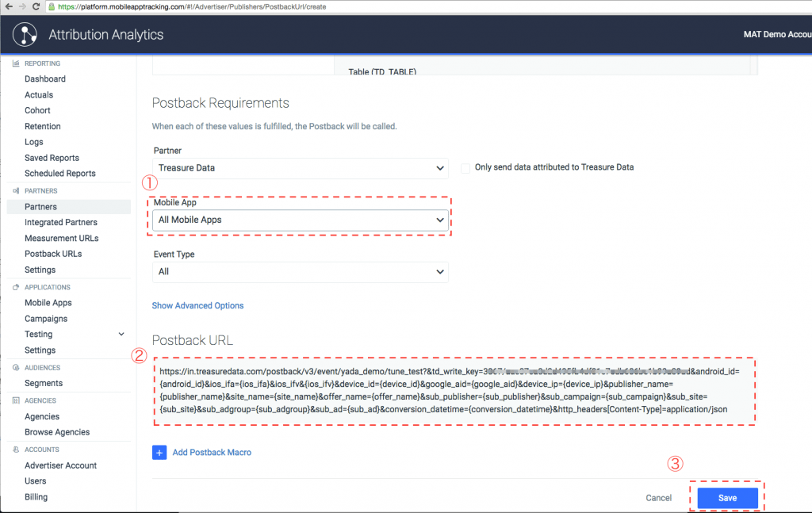Open Campaigns in the sidebar

(x=46, y=319)
